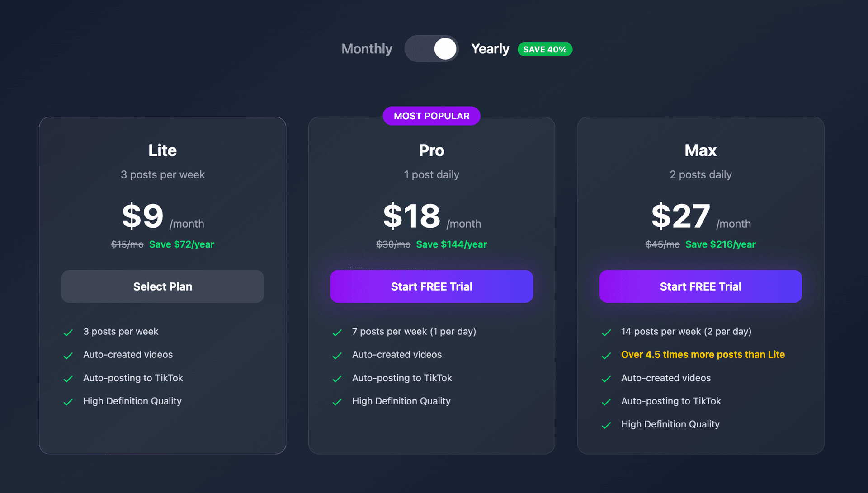This screenshot has width=868, height=493.
Task: Click the checkmark next to Lite's Auto-created videos
Action: coord(68,356)
